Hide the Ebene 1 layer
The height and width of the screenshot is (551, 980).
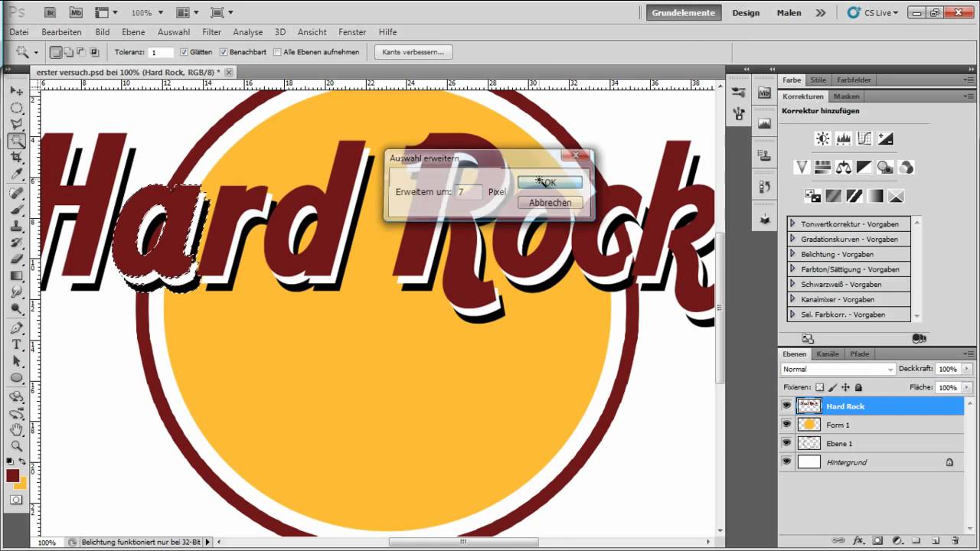pyautogui.click(x=786, y=443)
